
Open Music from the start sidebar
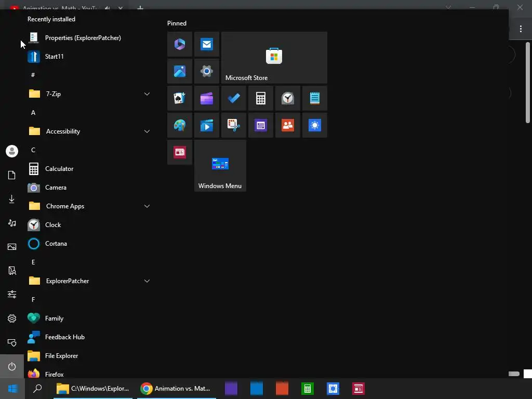[12, 223]
